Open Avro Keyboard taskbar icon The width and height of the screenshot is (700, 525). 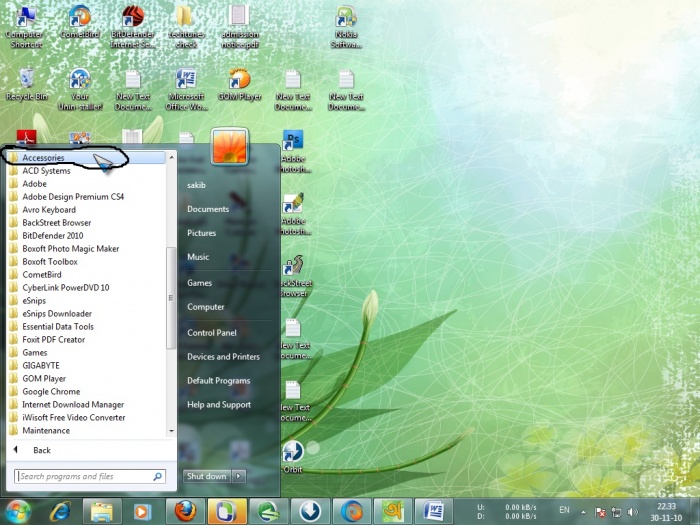point(393,511)
